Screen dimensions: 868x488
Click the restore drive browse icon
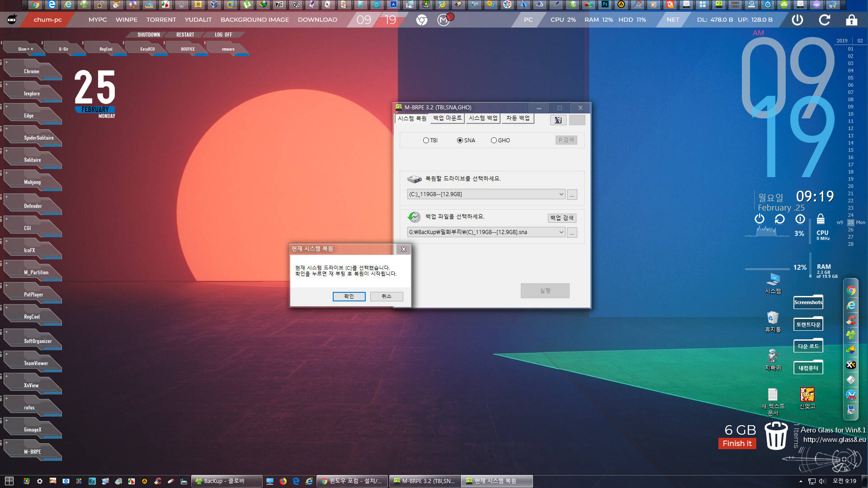point(572,194)
